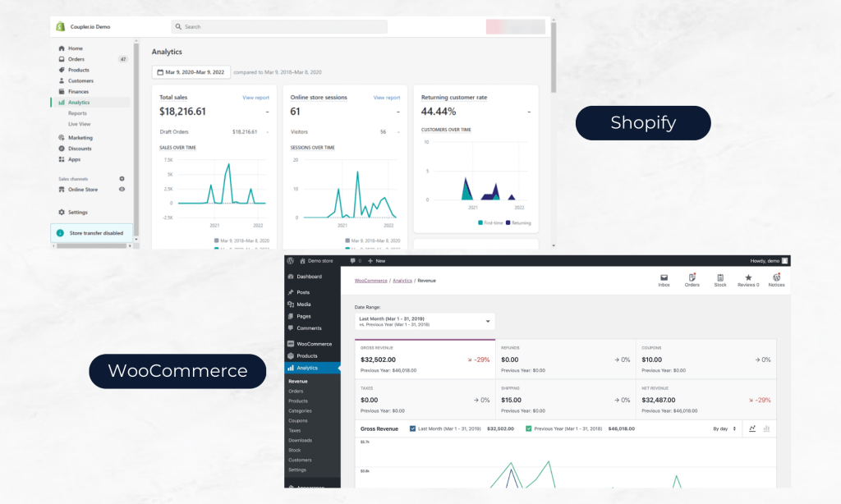The width and height of the screenshot is (841, 504).
Task: Click the Shopify vertical page scrollbar
Action: (x=554, y=57)
